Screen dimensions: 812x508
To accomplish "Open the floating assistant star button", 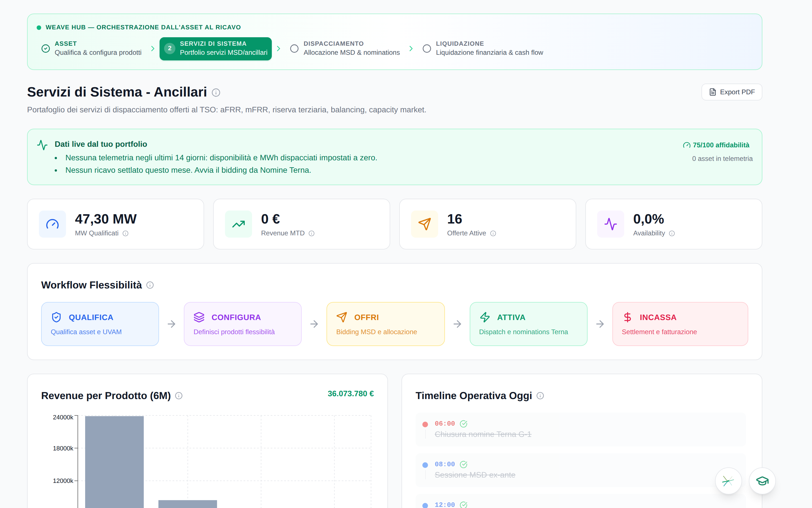I will tap(728, 481).
